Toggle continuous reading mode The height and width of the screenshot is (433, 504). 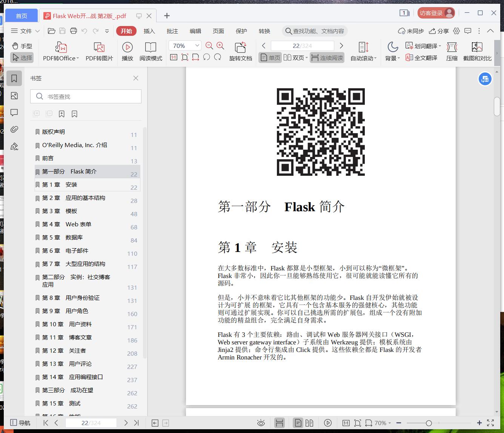tap(327, 58)
